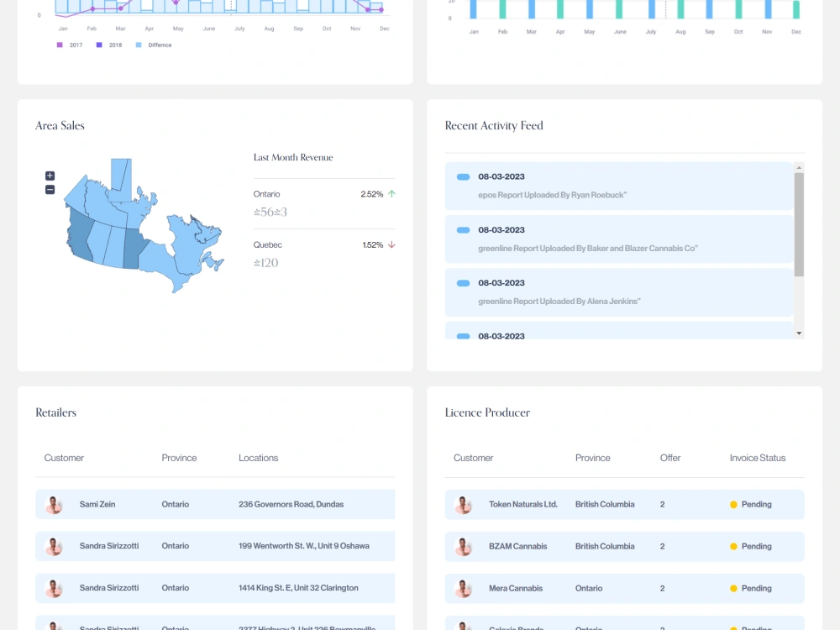
Task: Zoom out on the Area Sales map
Action: point(50,190)
